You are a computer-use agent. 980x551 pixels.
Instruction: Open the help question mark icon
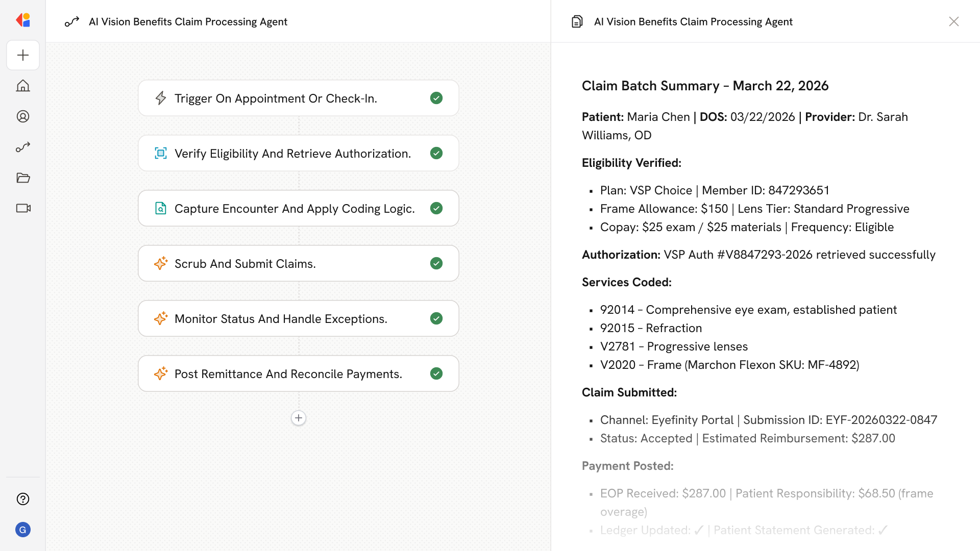click(x=23, y=499)
